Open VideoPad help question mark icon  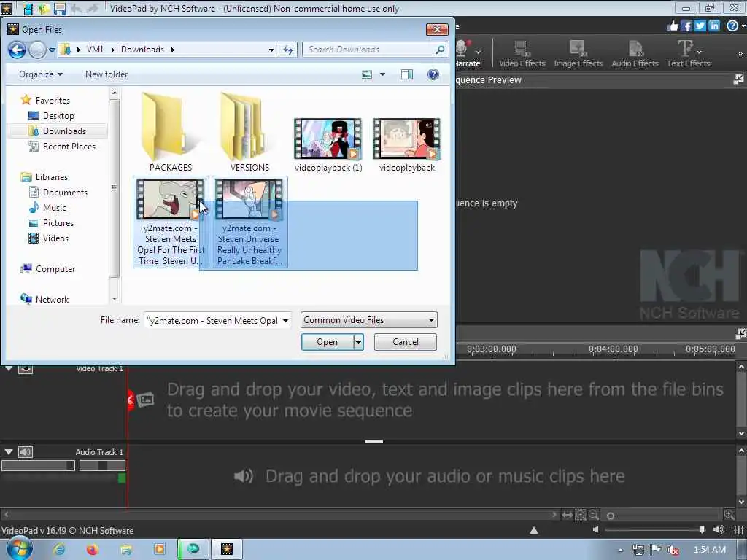[x=732, y=26]
